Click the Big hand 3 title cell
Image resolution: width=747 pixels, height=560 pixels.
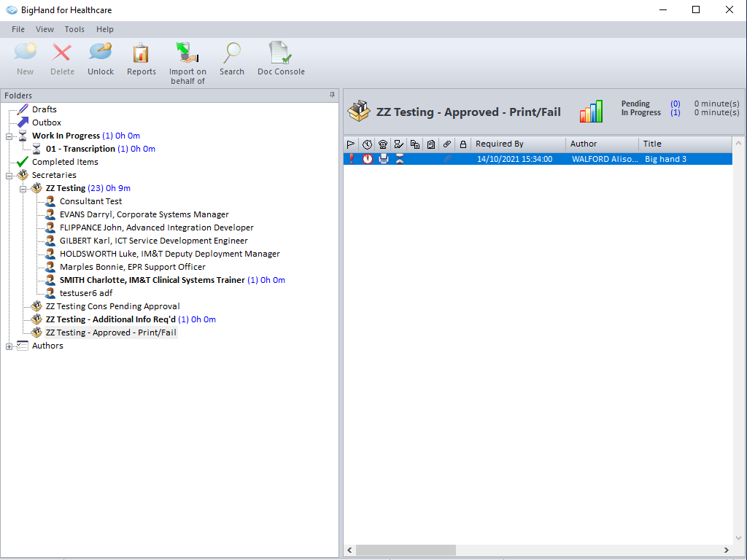coord(665,159)
